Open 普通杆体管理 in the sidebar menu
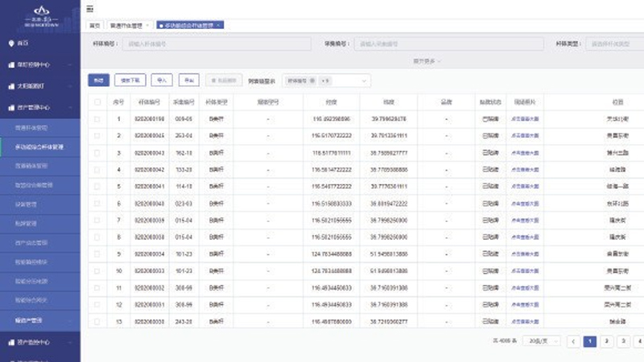Viewport: 644px width, 362px height. 32,127
